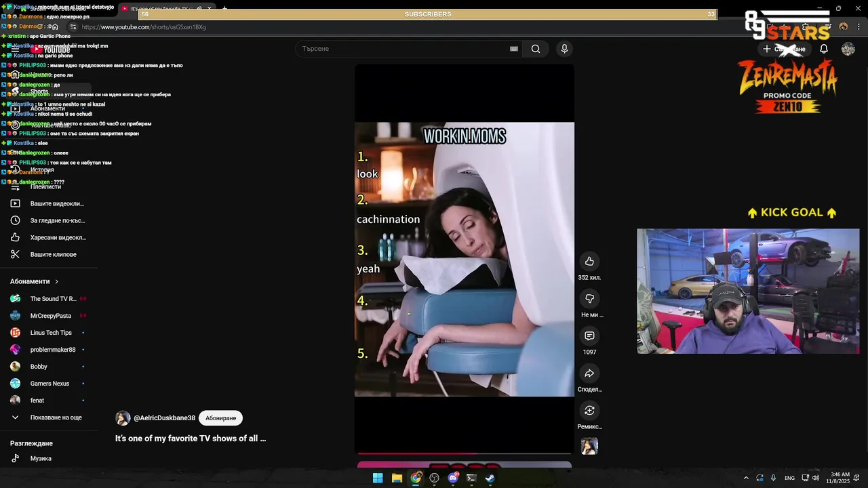Image resolution: width=868 pixels, height=488 pixels.
Task: Open the comments (1097)
Action: (x=589, y=336)
